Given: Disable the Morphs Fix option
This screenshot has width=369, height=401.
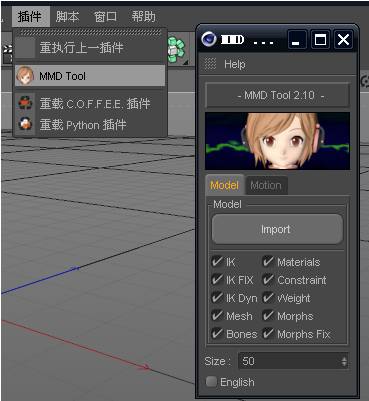Looking at the screenshot, I should (x=268, y=334).
